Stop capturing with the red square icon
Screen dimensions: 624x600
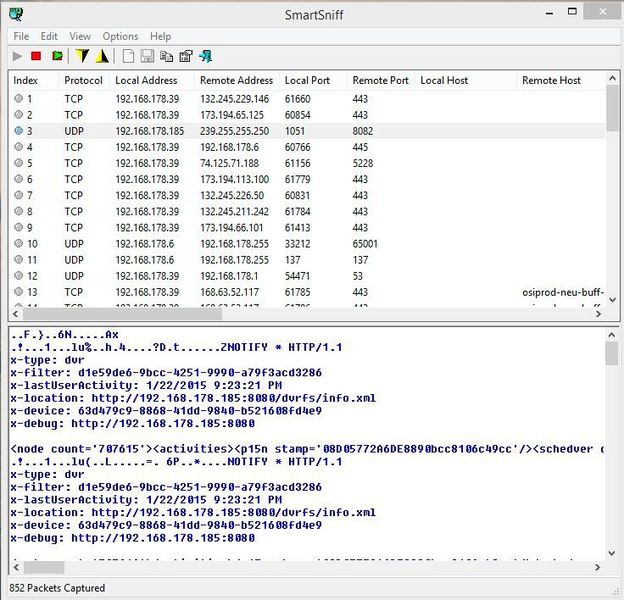coord(36,56)
